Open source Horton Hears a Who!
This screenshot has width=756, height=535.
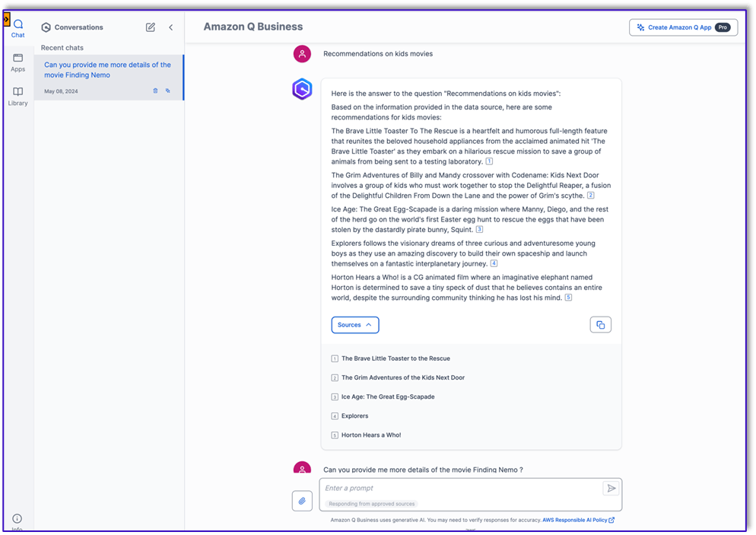[371, 435]
